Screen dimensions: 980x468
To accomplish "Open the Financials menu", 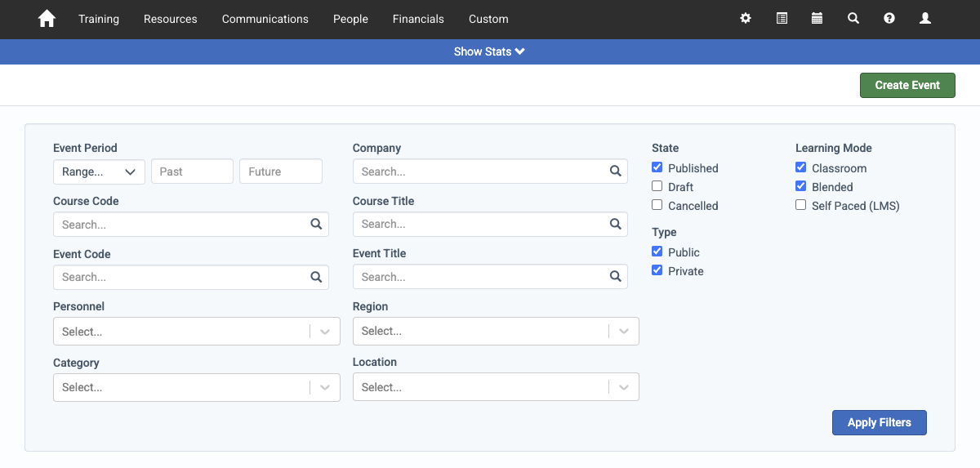I will click(x=418, y=19).
